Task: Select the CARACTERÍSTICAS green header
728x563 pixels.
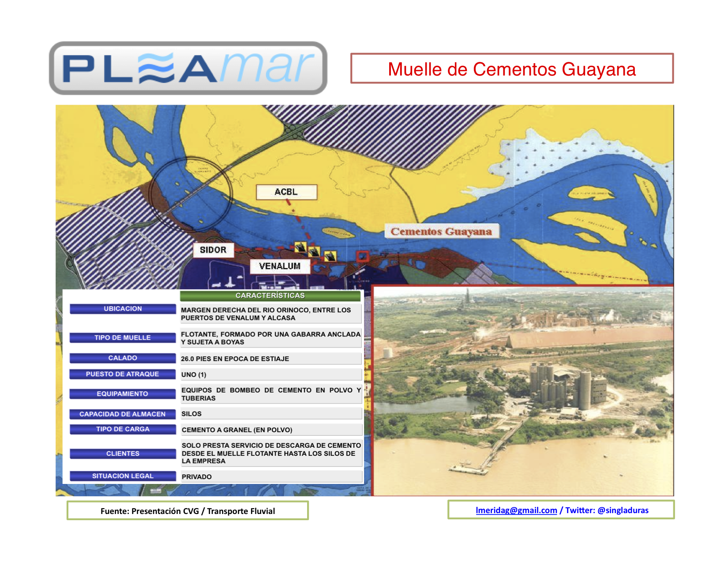Action: click(x=270, y=295)
